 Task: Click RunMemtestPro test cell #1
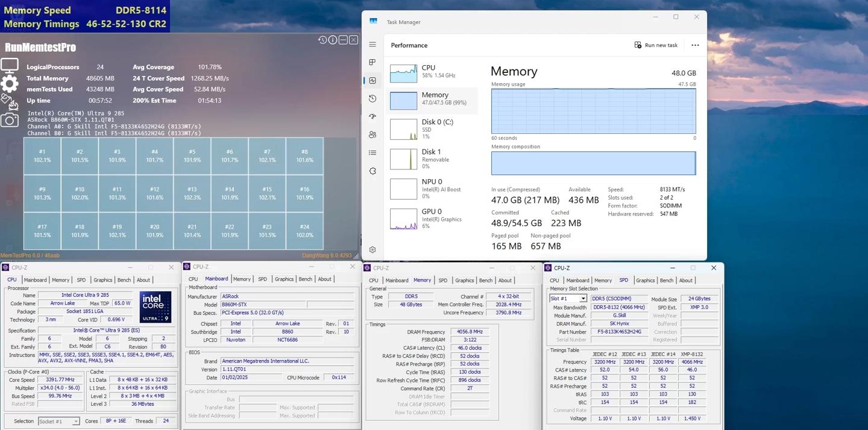click(x=42, y=156)
